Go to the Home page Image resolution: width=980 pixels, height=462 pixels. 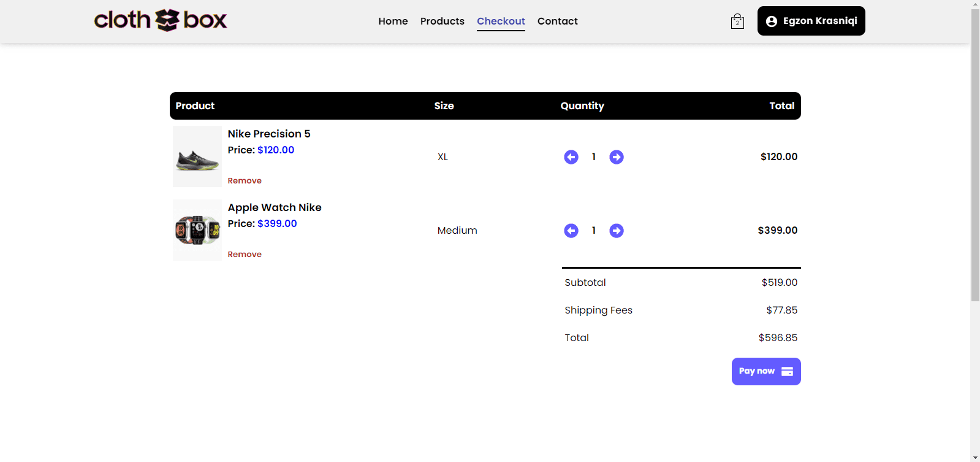tap(393, 21)
